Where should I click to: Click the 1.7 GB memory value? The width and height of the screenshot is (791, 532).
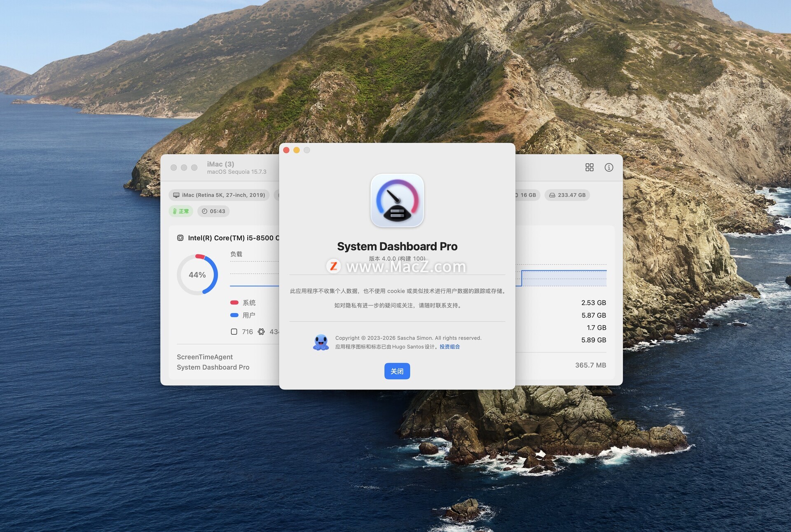[597, 328]
